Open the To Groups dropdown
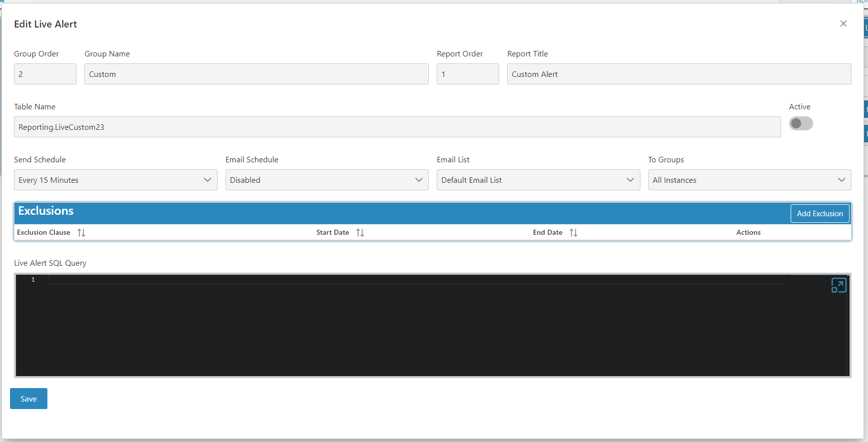868x442 pixels. (750, 180)
